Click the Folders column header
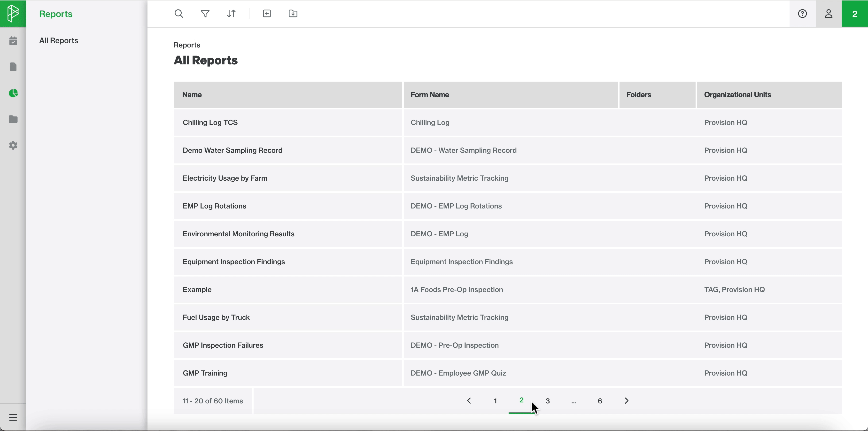868x431 pixels. tap(657, 95)
